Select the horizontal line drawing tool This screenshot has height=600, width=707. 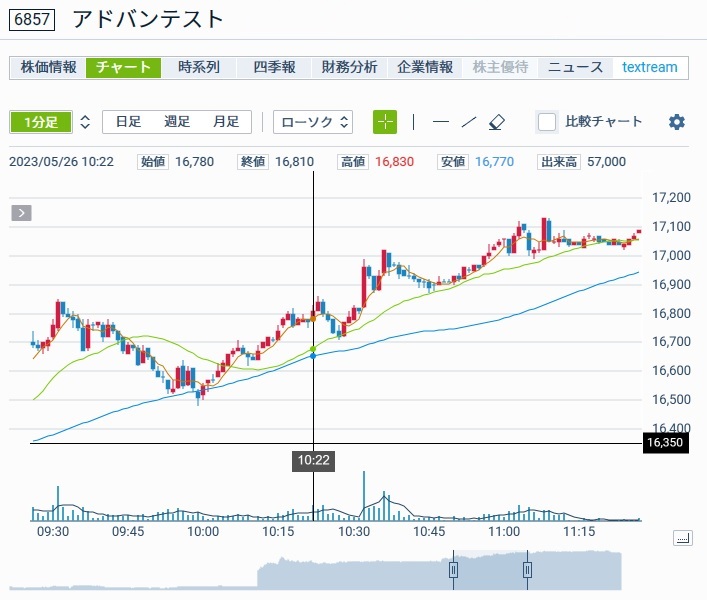point(440,122)
